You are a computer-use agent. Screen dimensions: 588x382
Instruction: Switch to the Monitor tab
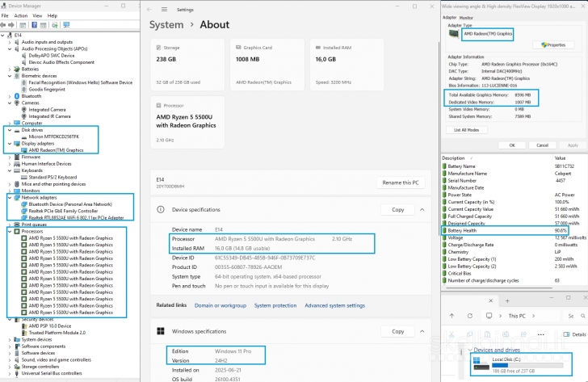click(x=466, y=18)
